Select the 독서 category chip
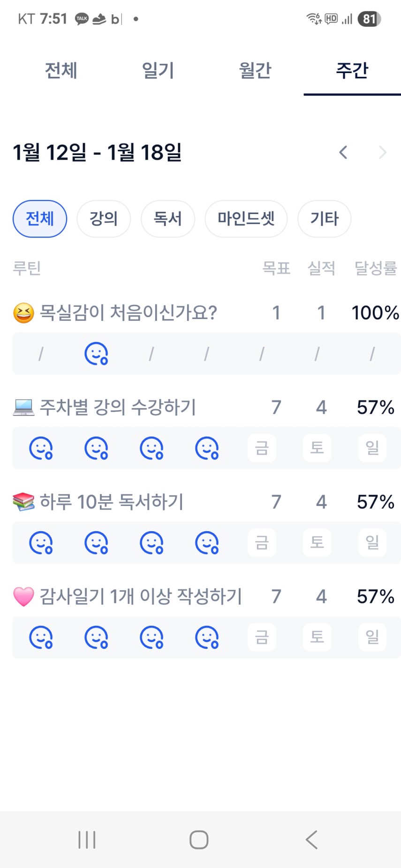401x868 pixels. click(167, 219)
